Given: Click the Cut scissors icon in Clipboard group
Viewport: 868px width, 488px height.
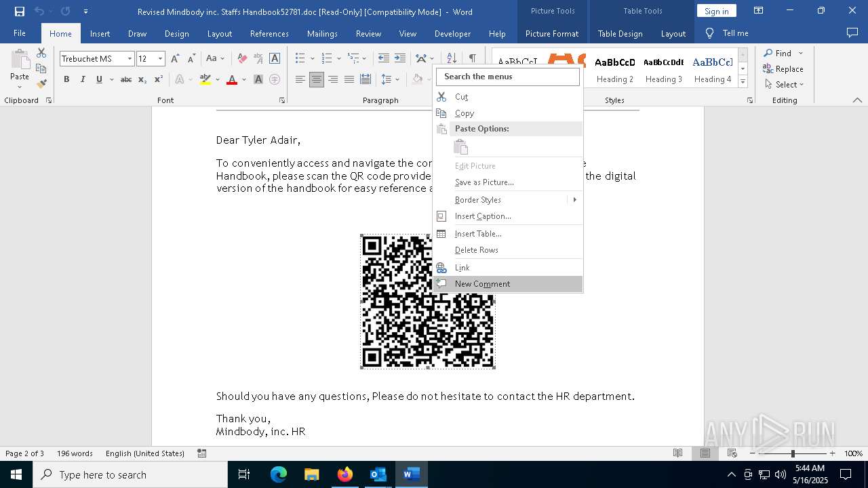Looking at the screenshot, I should [41, 53].
